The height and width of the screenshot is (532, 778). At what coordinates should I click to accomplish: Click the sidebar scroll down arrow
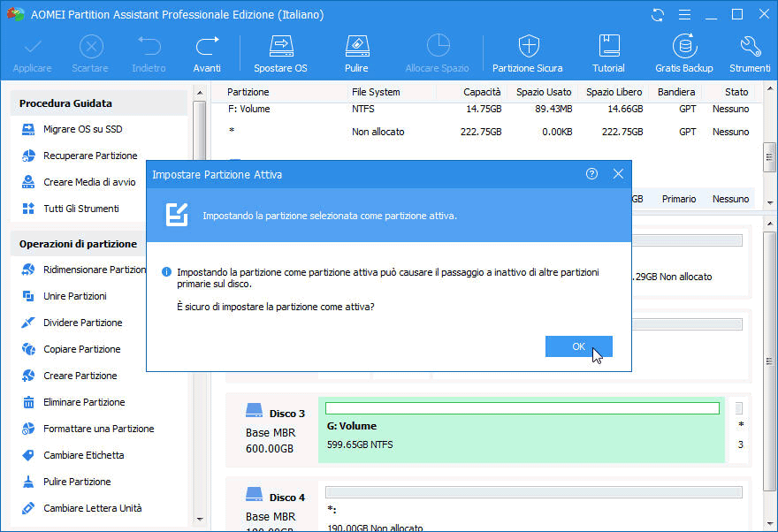[200, 519]
